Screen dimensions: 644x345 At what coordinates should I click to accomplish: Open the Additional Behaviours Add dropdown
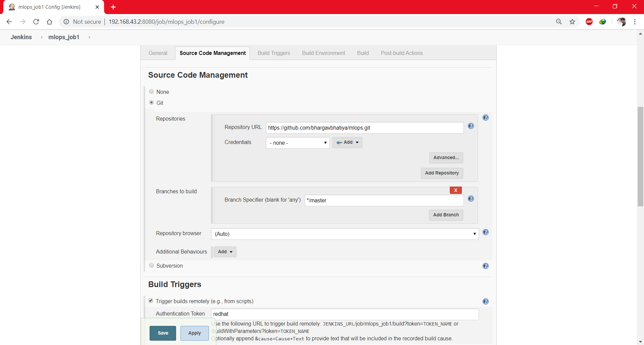(x=225, y=252)
